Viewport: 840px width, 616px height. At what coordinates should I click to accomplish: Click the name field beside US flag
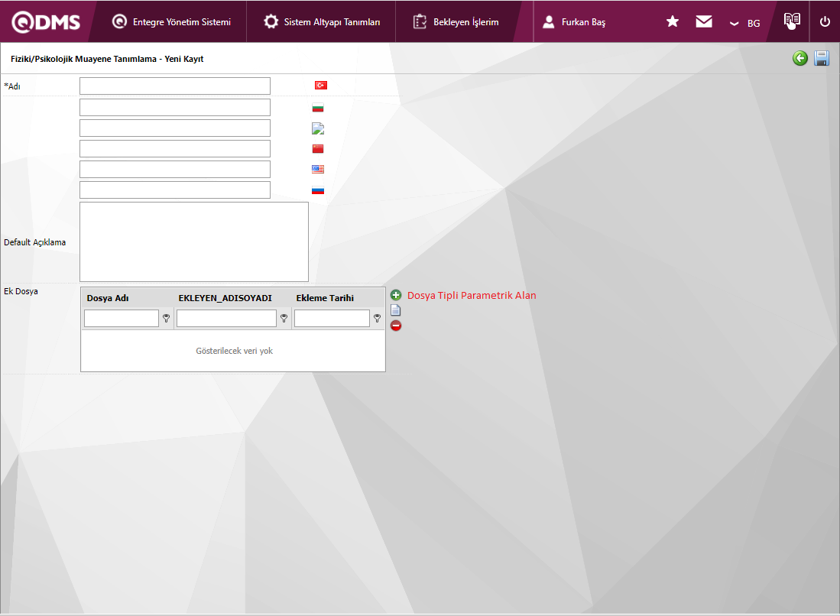tap(174, 169)
